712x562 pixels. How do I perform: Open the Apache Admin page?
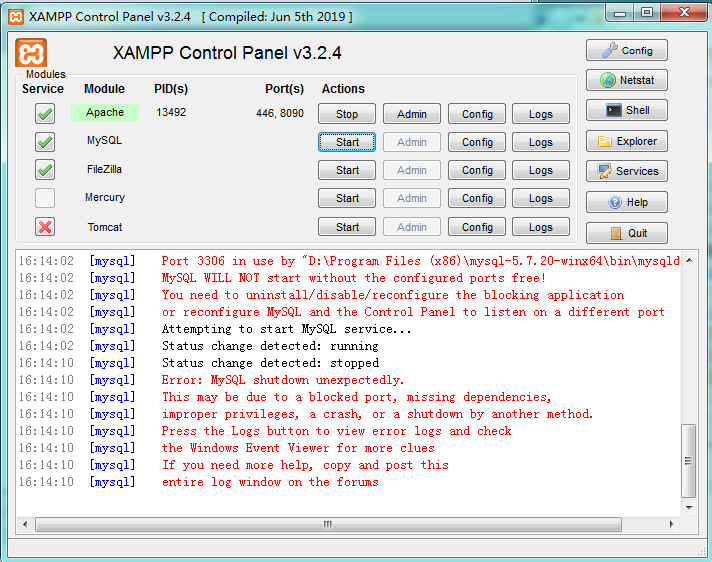pos(412,114)
